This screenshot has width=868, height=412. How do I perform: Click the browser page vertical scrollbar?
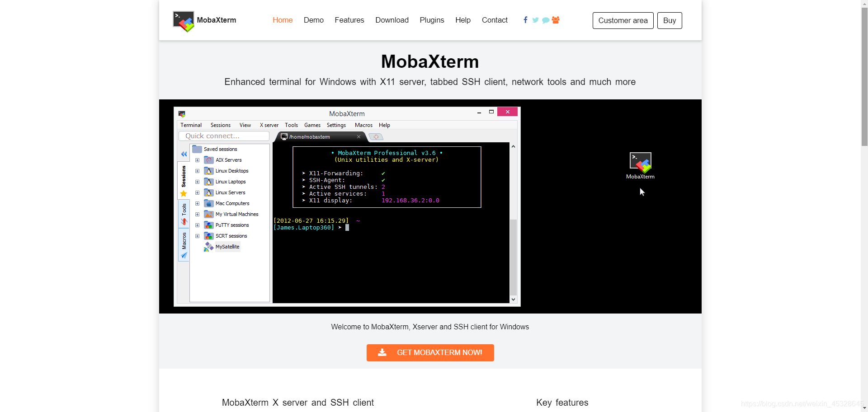(864, 76)
